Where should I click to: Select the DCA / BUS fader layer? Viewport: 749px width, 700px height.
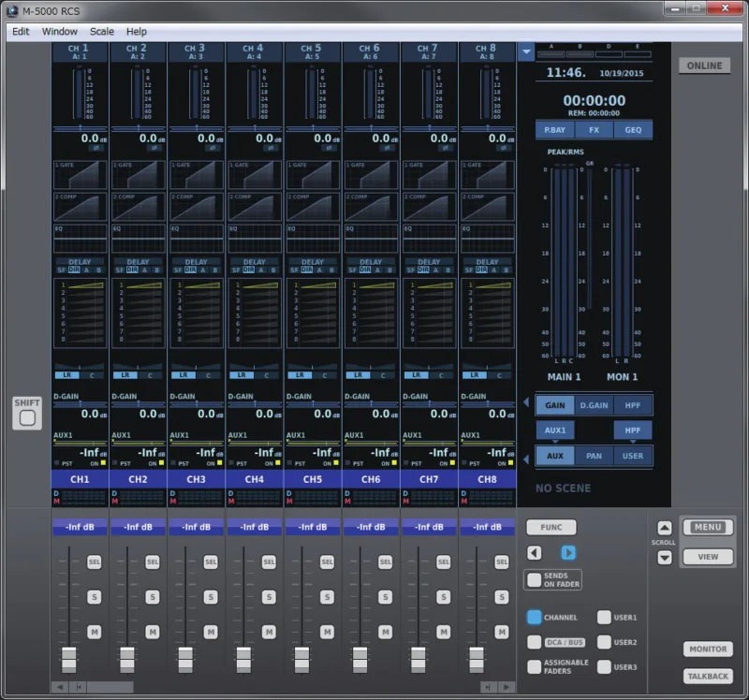(534, 642)
